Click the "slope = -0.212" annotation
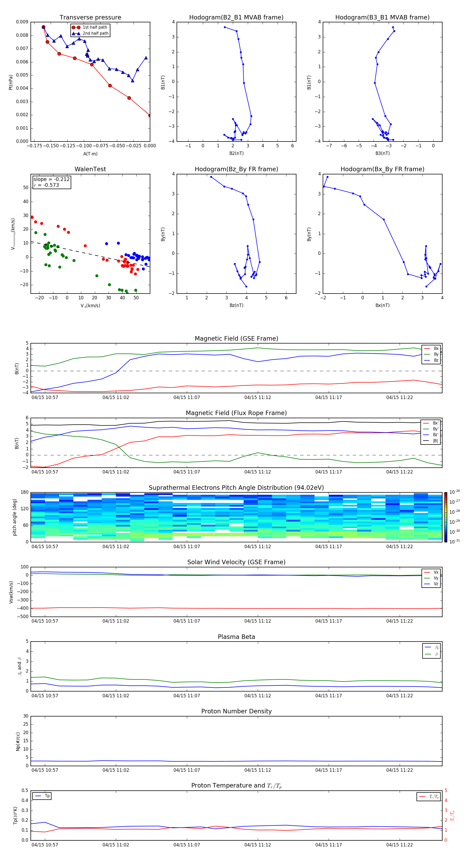This screenshot has width=473, height=868. 52,179
